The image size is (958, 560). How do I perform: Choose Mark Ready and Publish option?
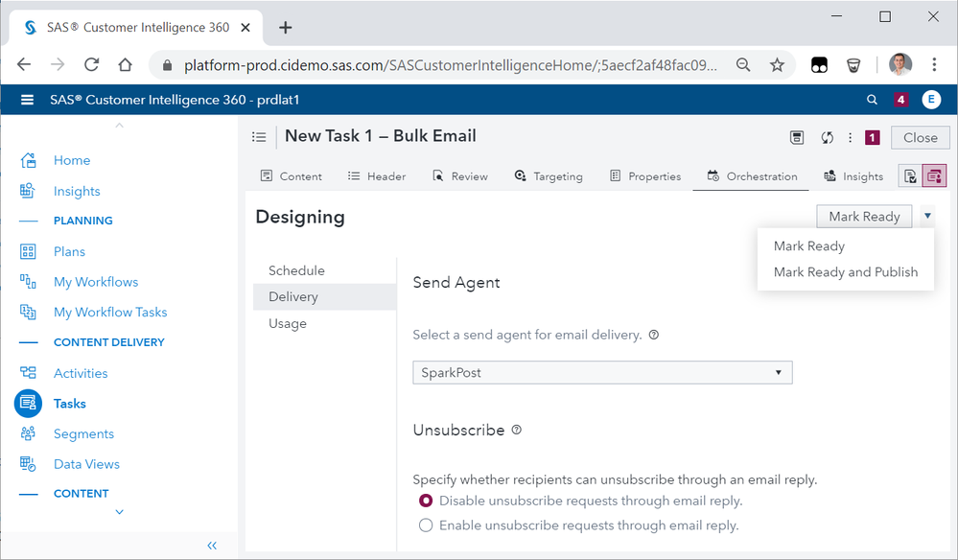(846, 272)
